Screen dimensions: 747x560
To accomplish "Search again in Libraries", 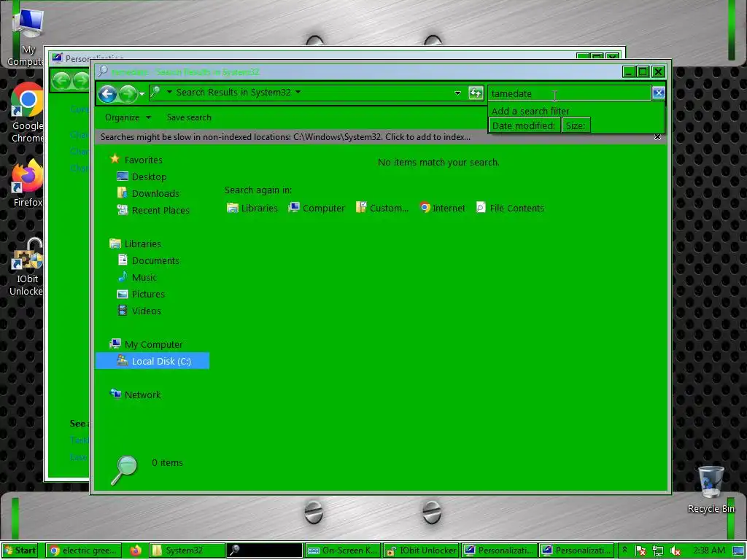I will pos(252,208).
